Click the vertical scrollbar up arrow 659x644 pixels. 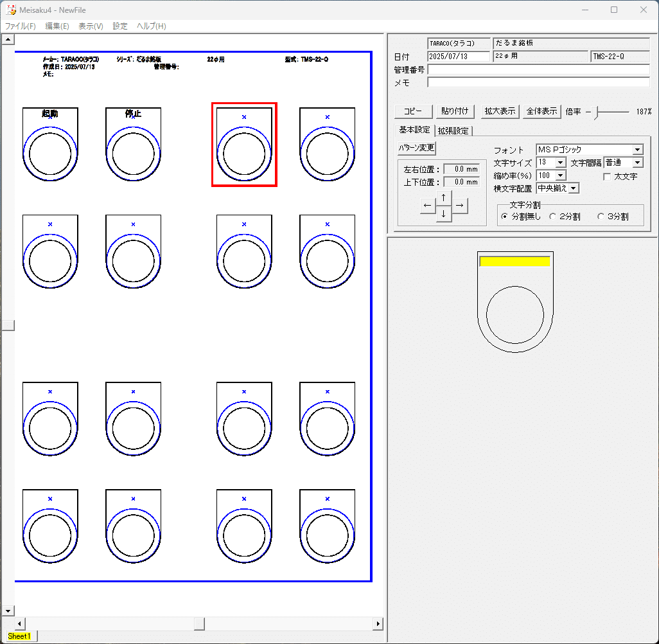point(8,39)
